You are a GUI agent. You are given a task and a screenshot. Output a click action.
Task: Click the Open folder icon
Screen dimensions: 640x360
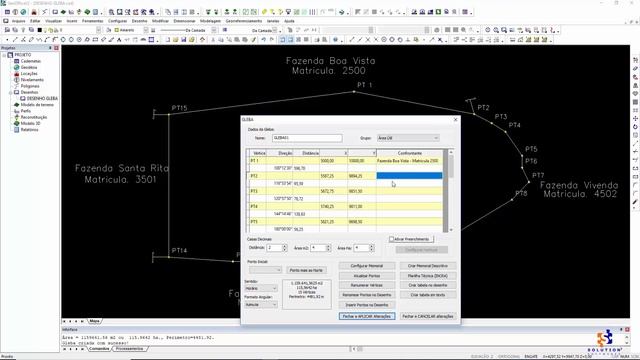(x=176, y=40)
